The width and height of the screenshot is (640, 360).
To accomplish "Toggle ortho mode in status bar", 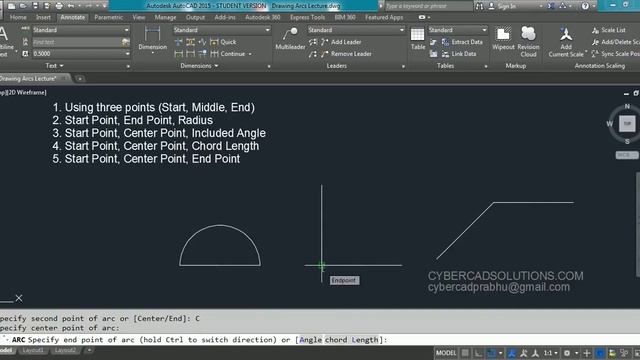I will (478, 353).
